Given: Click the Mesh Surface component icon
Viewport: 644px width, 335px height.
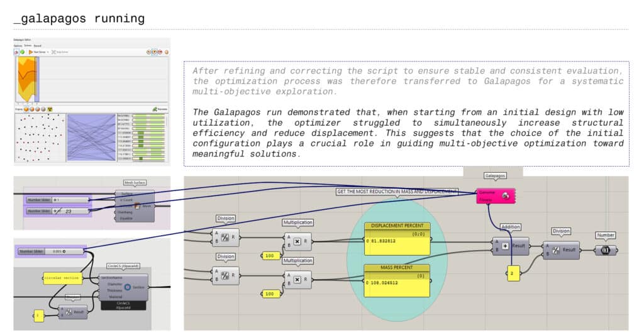Looking at the screenshot, I should 135,205.
